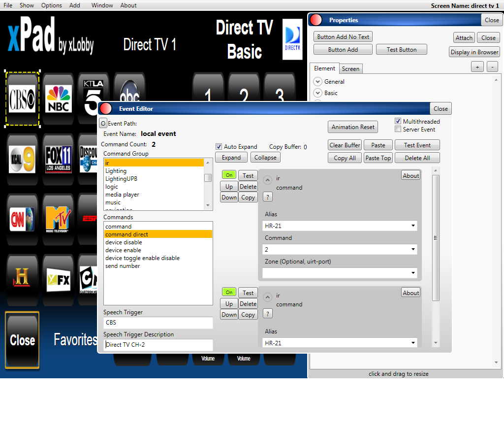
Task: Collapse the second ir command panel
Action: point(267,297)
